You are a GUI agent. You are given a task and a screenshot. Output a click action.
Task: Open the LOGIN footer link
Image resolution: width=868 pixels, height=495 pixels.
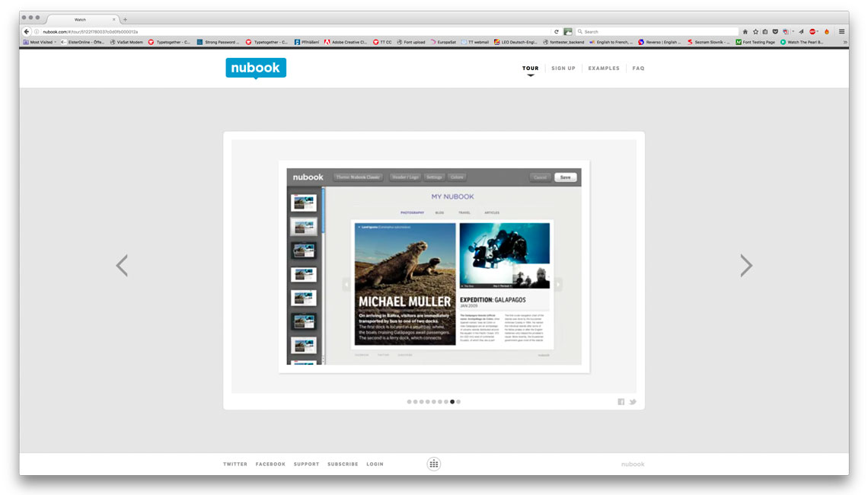click(x=375, y=464)
